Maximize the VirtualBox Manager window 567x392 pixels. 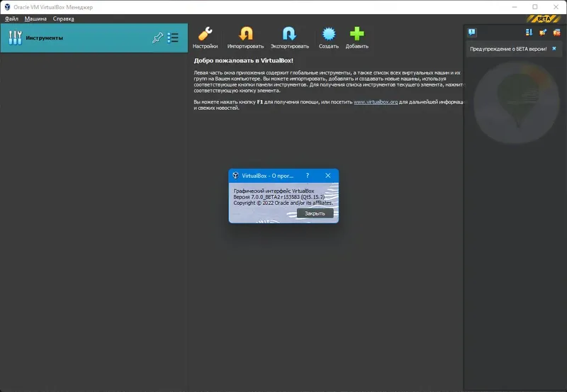(535, 7)
